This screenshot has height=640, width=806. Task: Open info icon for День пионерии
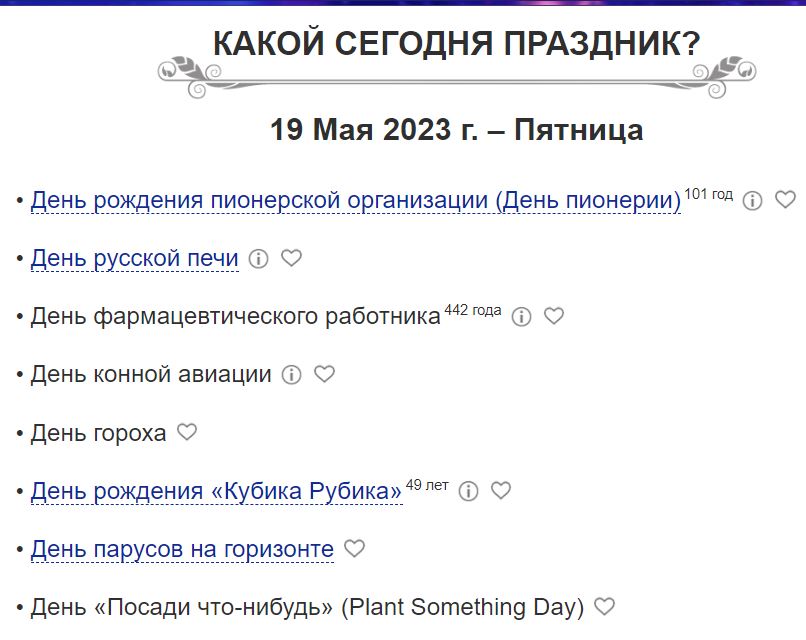pos(753,201)
